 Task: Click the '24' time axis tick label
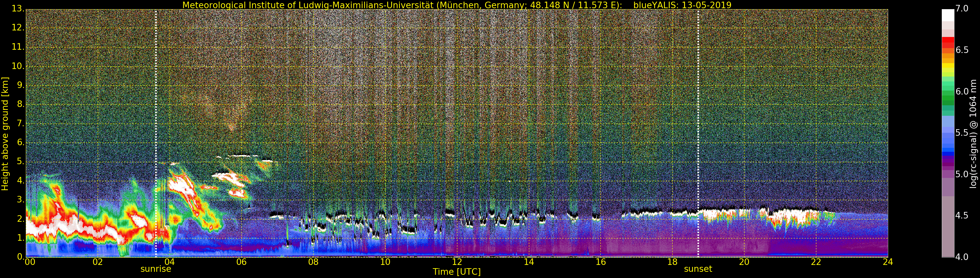(x=888, y=262)
